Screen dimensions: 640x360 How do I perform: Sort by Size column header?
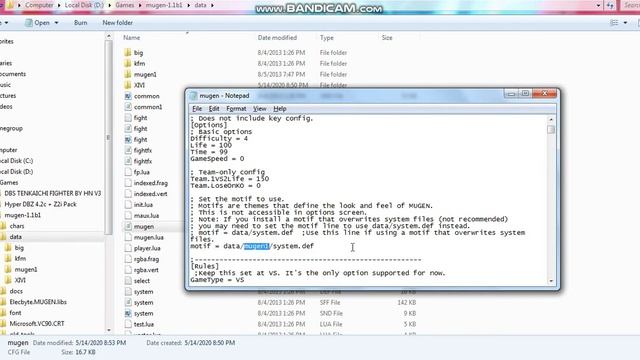point(387,38)
